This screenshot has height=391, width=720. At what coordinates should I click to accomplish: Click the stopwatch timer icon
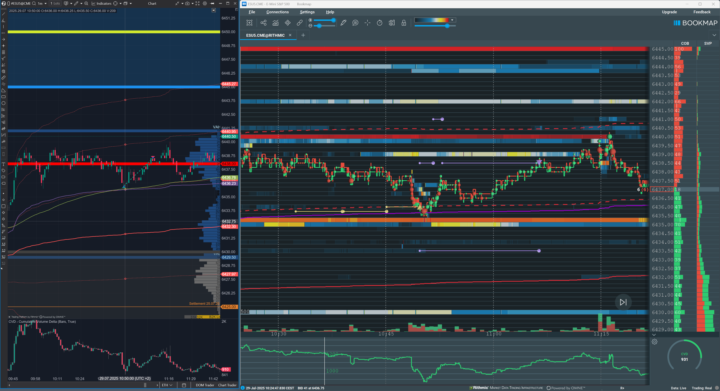379,22
